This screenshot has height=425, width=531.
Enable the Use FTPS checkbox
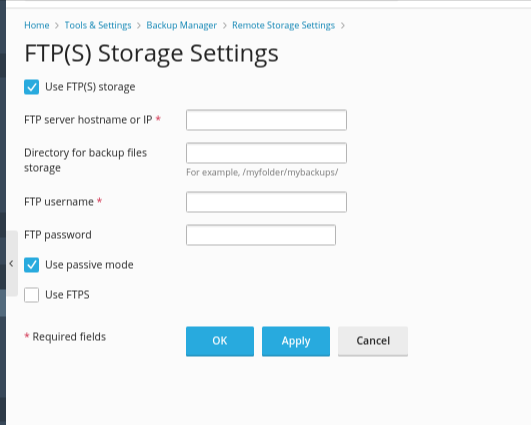(31, 295)
